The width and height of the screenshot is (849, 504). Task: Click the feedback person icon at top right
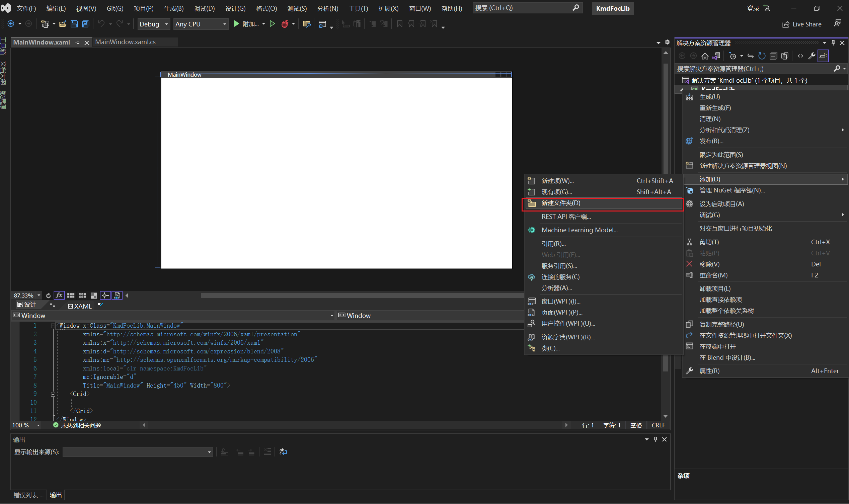point(837,23)
